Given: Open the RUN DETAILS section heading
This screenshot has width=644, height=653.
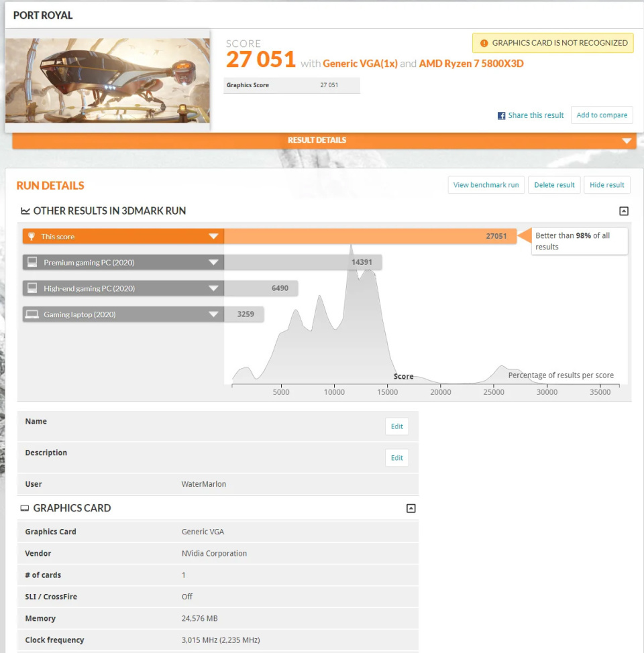Looking at the screenshot, I should pyautogui.click(x=50, y=186).
